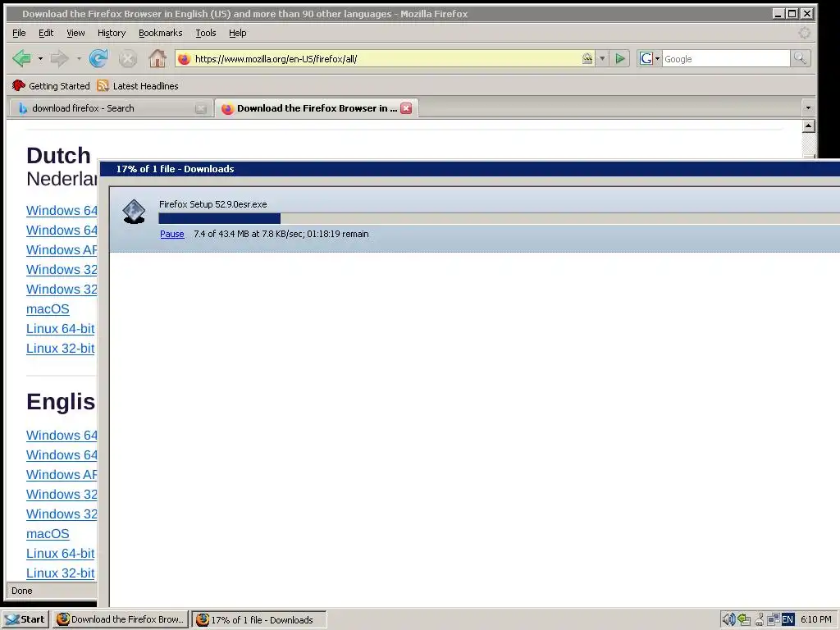This screenshot has width=840, height=630.
Task: Click the address bar URL field
Action: [x=386, y=59]
